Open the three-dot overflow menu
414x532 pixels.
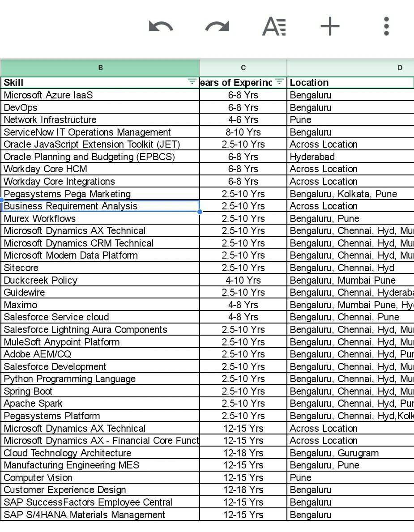(x=386, y=26)
